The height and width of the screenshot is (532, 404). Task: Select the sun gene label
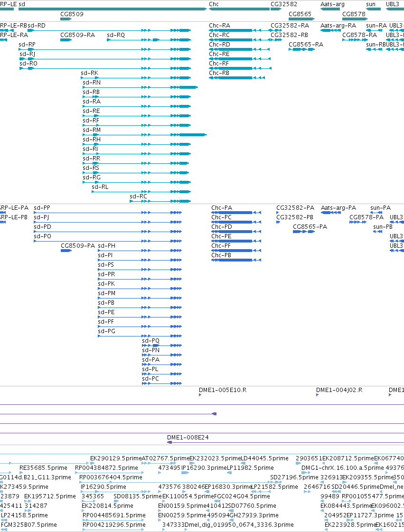(x=371, y=4)
